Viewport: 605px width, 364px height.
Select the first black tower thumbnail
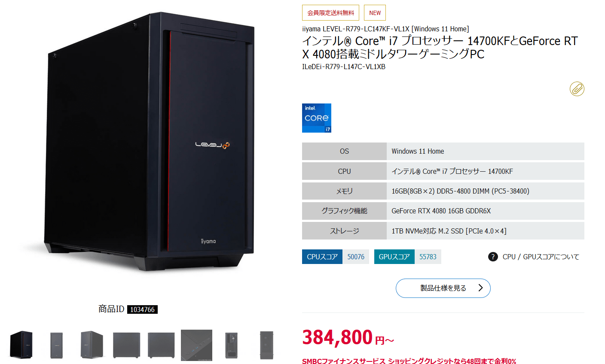21,345
